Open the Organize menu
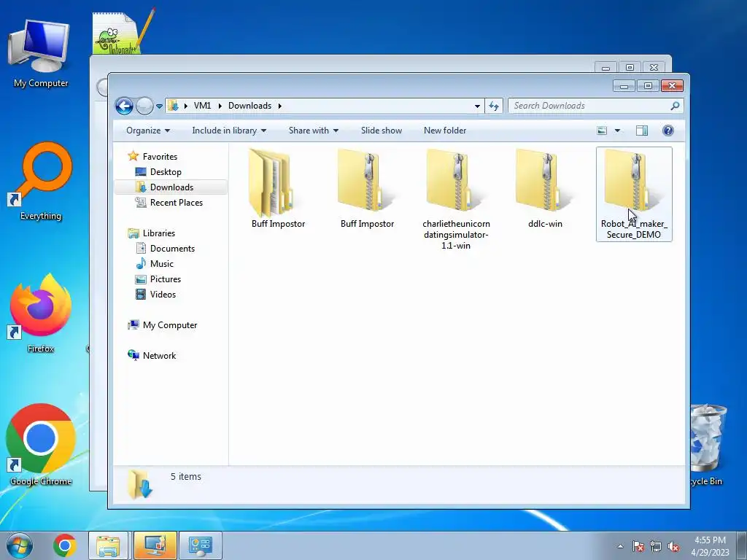The image size is (747, 560). coord(147,131)
